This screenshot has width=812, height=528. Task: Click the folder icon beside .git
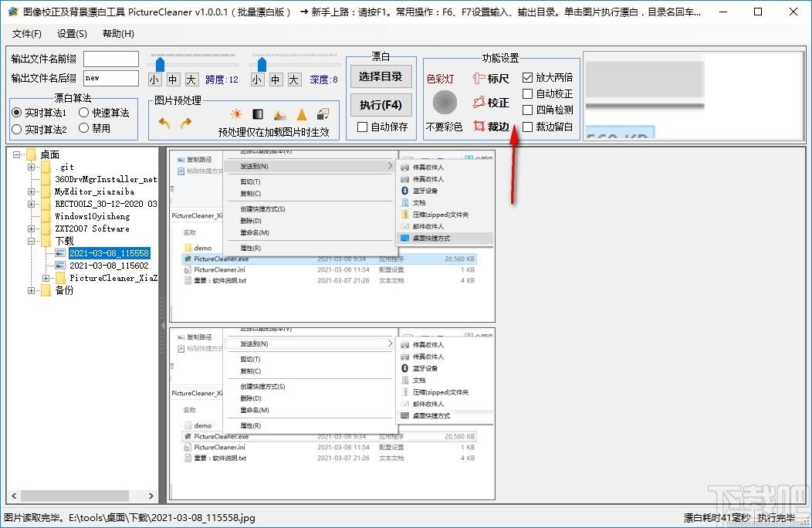[46, 167]
